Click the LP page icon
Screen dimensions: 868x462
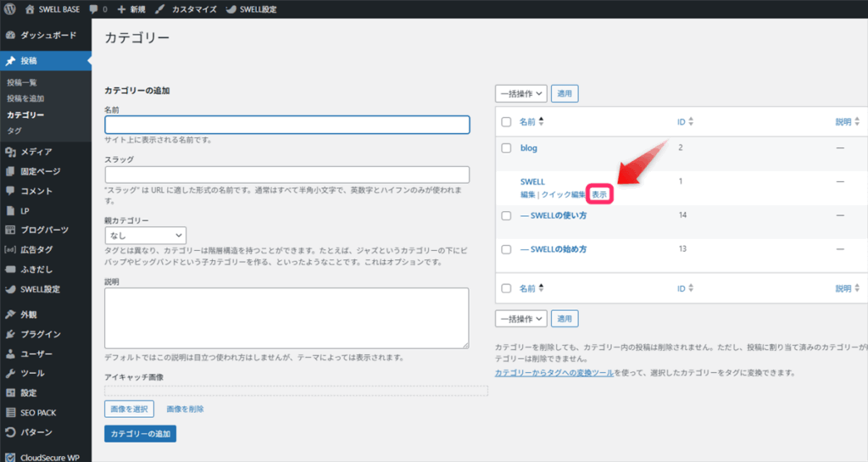click(10, 211)
